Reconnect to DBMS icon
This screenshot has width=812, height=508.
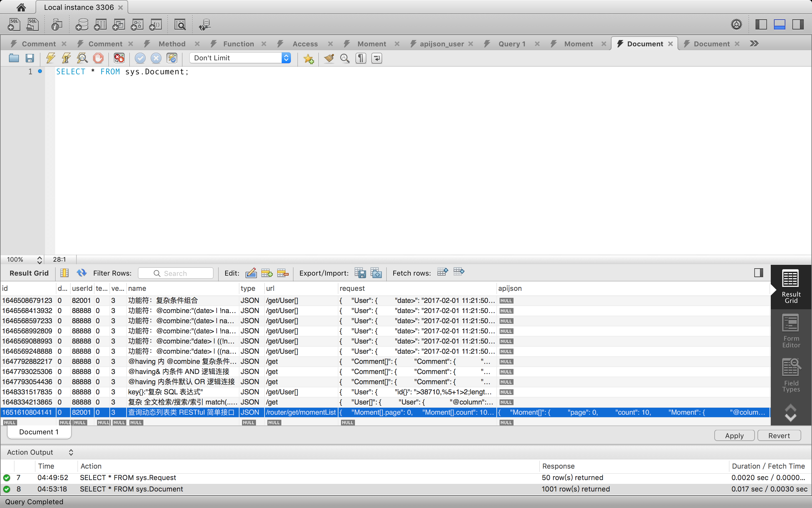(x=205, y=24)
